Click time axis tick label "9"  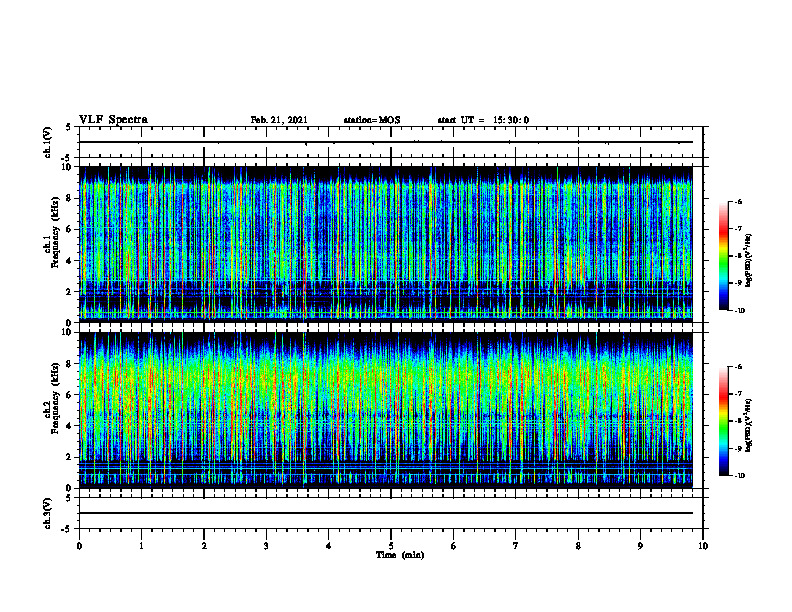pyautogui.click(x=640, y=546)
